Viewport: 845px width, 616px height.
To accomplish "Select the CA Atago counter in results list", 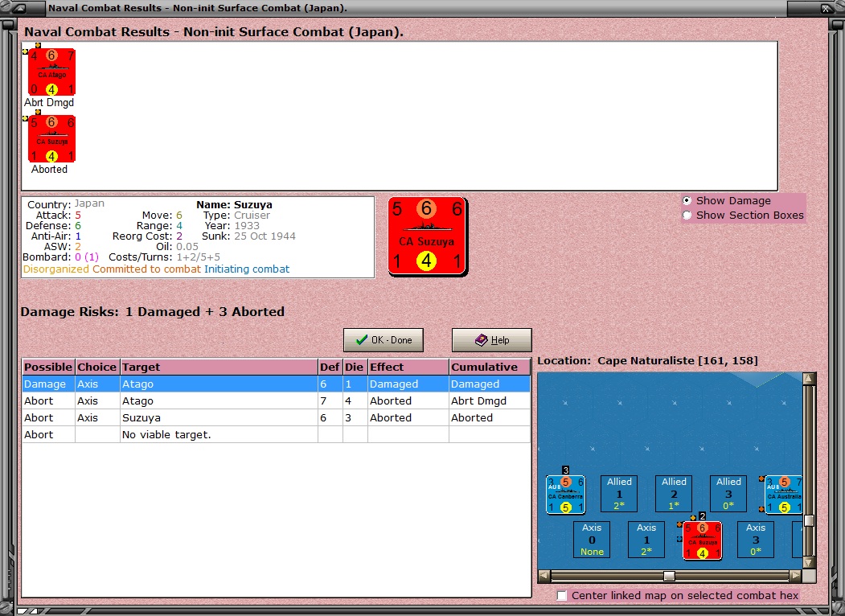I will tap(51, 72).
